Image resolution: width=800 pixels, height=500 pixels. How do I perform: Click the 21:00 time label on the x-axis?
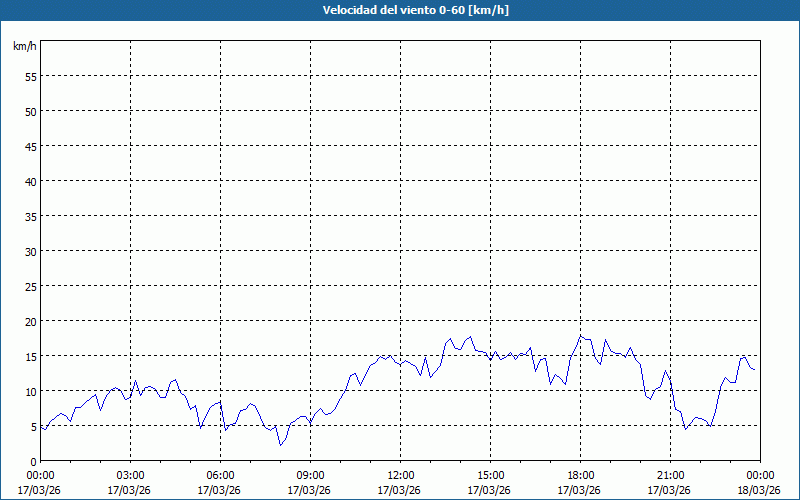point(670,475)
